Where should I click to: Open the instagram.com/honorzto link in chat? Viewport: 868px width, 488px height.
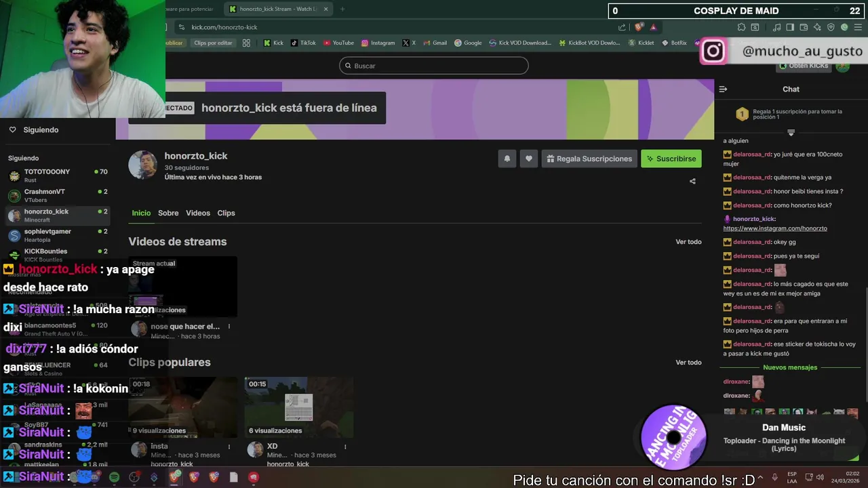click(x=775, y=228)
